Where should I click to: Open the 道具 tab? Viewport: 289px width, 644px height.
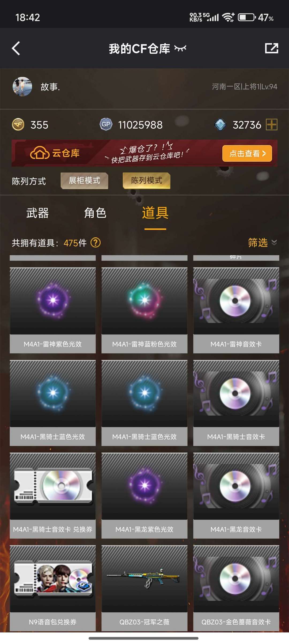point(155,213)
